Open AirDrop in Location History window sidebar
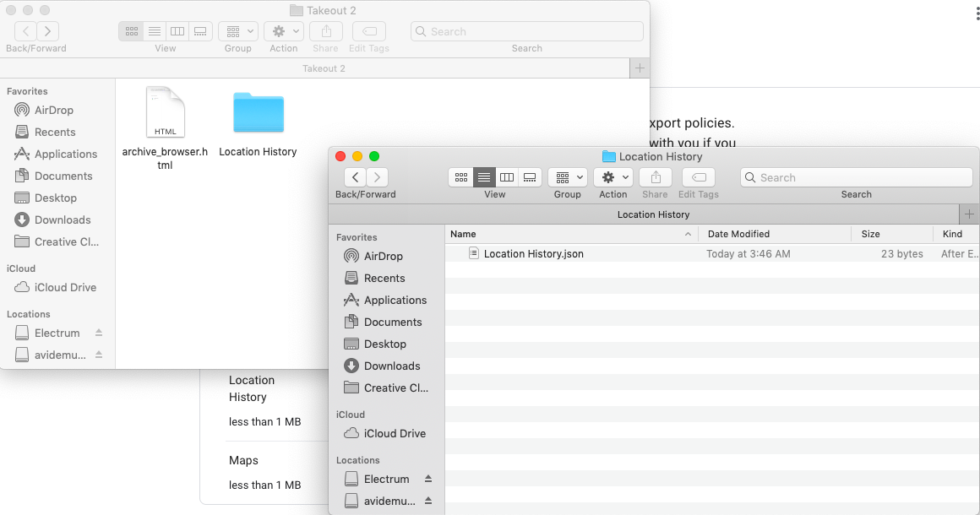 (x=384, y=256)
